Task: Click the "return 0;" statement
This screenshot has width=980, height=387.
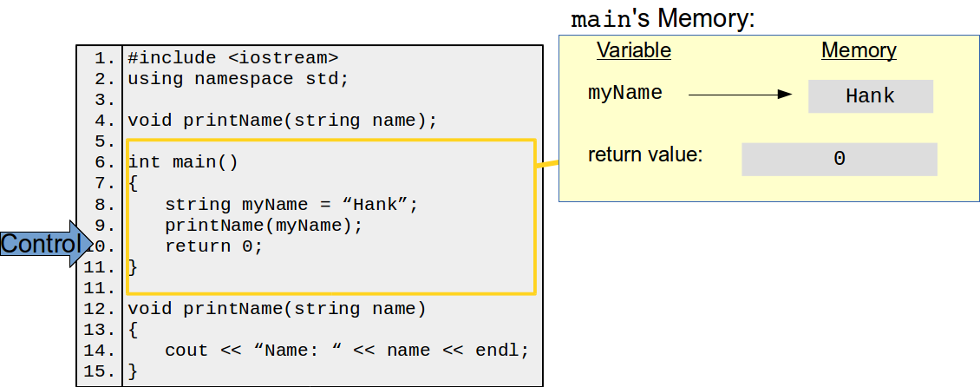Action: [213, 246]
